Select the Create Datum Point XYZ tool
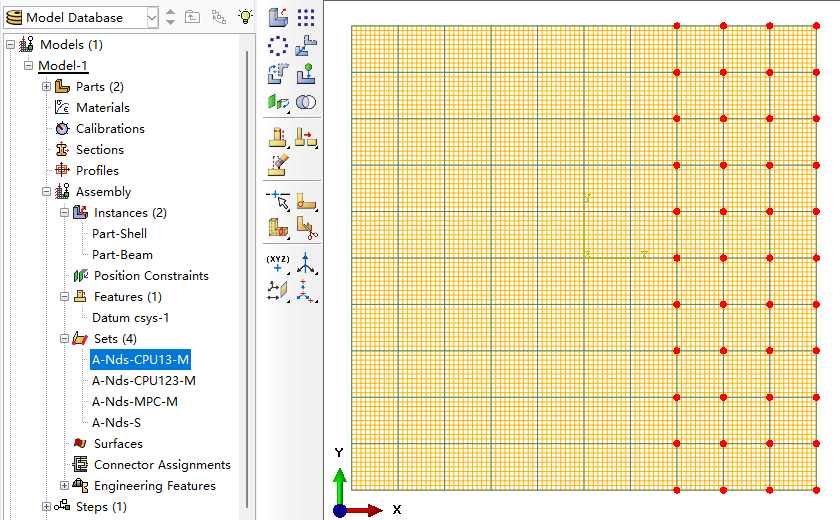840x520 pixels. (278, 263)
